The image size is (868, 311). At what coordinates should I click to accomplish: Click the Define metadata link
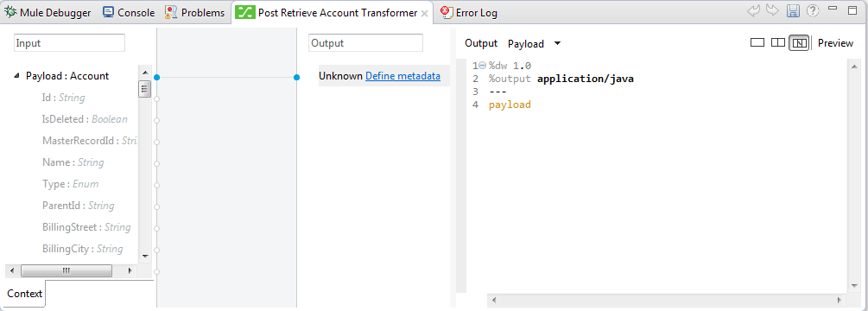coord(402,76)
